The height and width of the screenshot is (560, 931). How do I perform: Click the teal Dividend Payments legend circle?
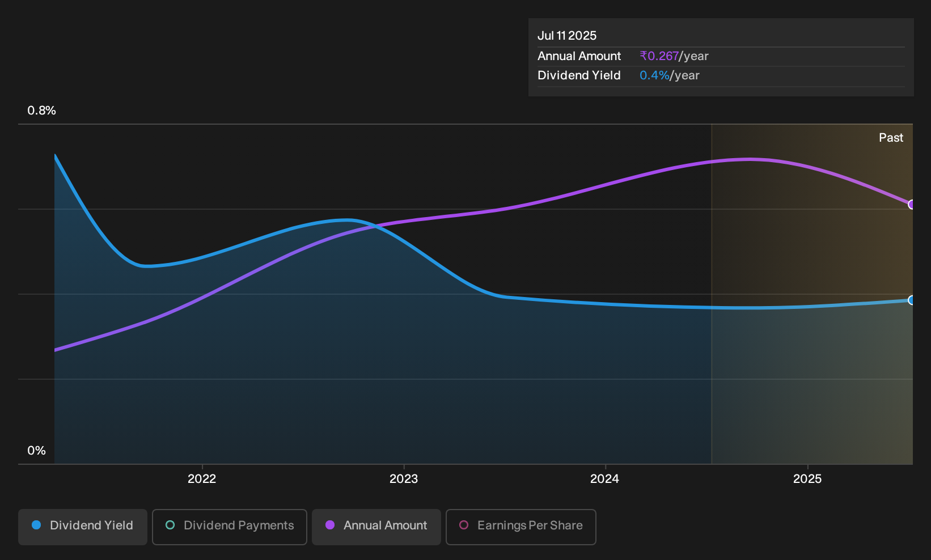coord(170,525)
